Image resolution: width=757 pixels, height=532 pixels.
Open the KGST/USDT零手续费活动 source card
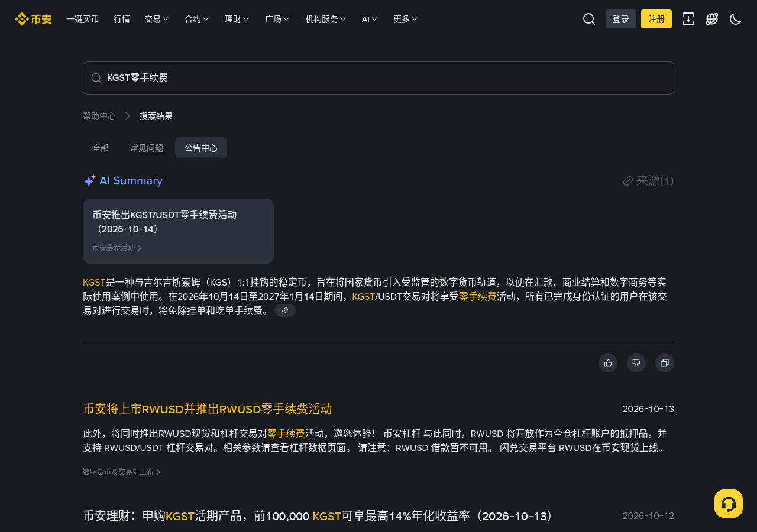pos(178,231)
